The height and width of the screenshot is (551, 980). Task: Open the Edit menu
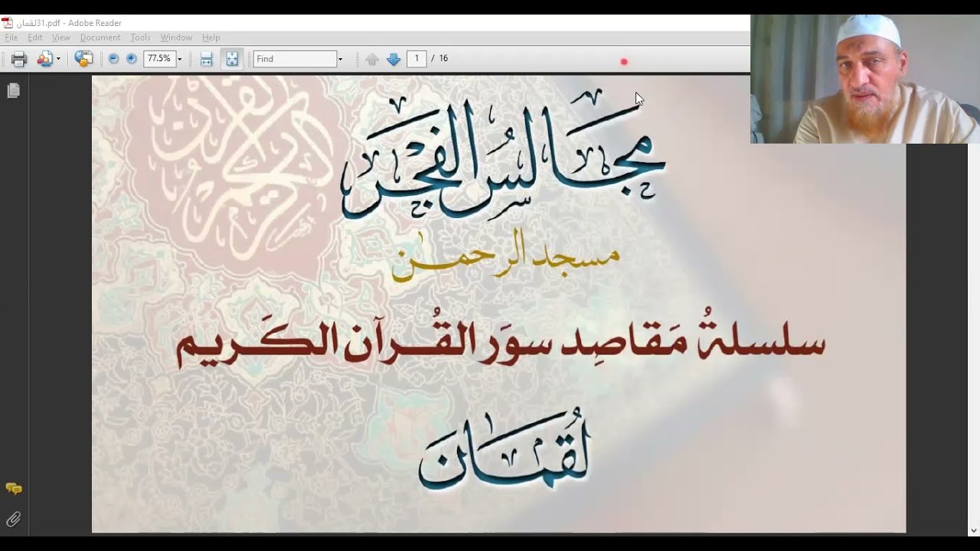click(x=35, y=37)
